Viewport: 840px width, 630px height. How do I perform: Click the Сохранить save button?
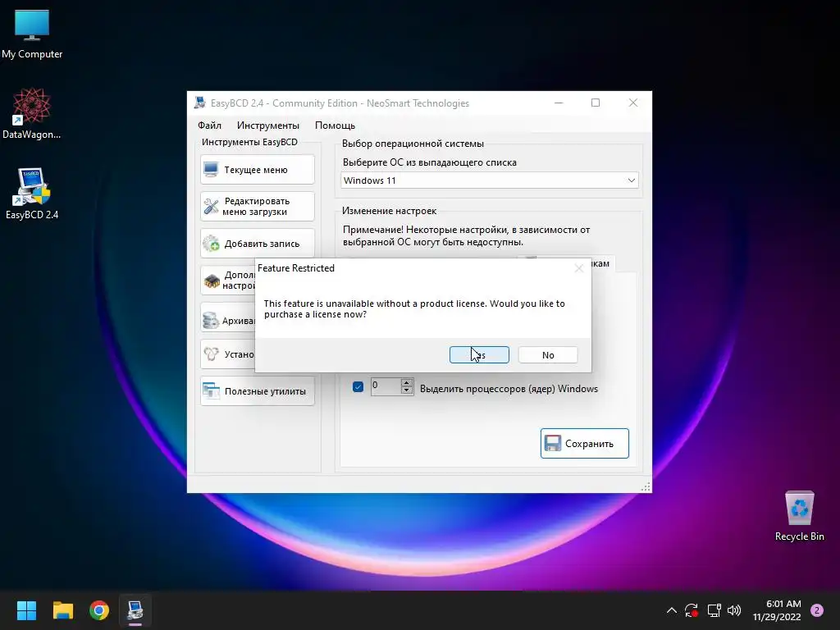tap(584, 444)
